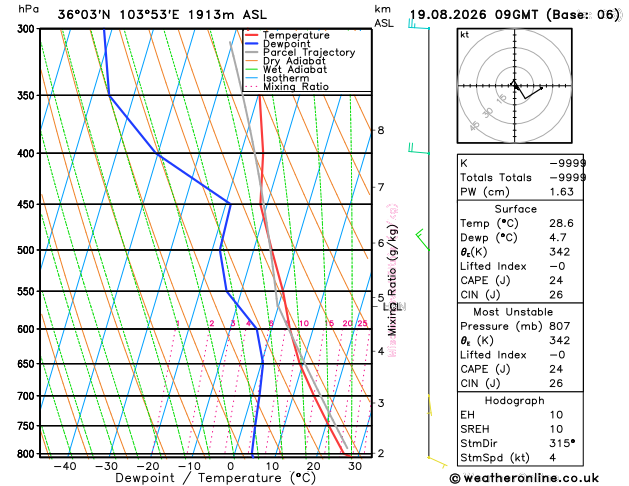The width and height of the screenshot is (629, 486).
Task: Click the '7' km altitude label
Action: tap(381, 187)
